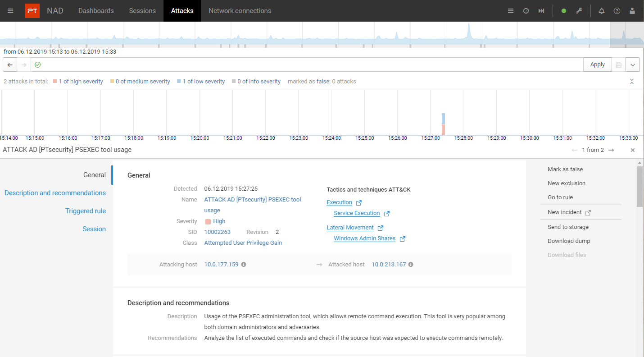
Task: Jump to Description and recommendations section
Action: pyautogui.click(x=55, y=193)
